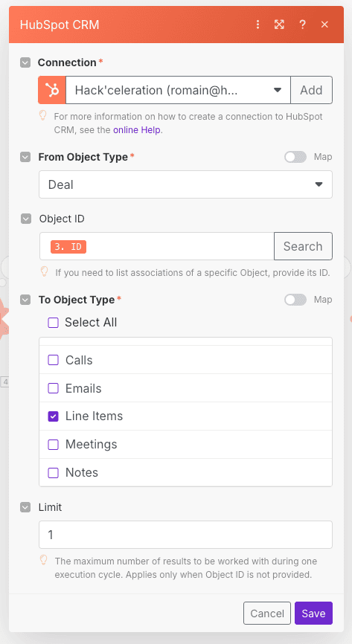Collapse the From Object Type field toggle

click(25, 158)
